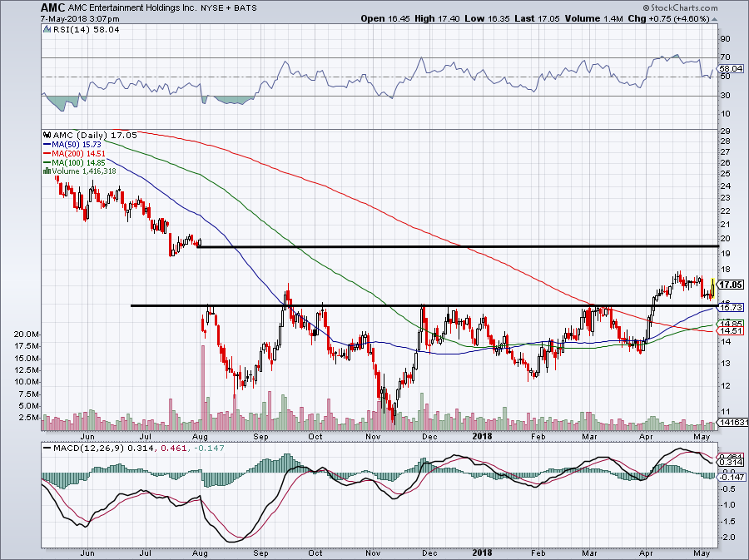The height and width of the screenshot is (560, 749).
Task: Click the 17.05 last price tag on axis
Action: pyautogui.click(x=732, y=285)
